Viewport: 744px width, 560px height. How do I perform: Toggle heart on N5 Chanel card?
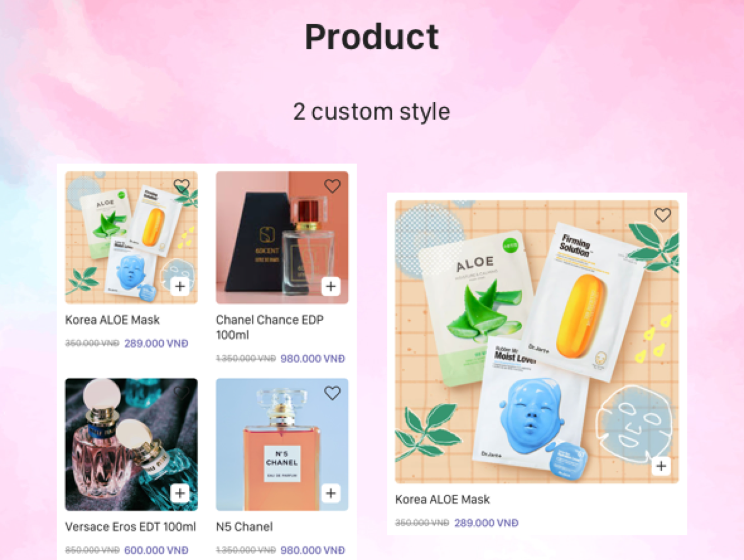click(x=333, y=393)
